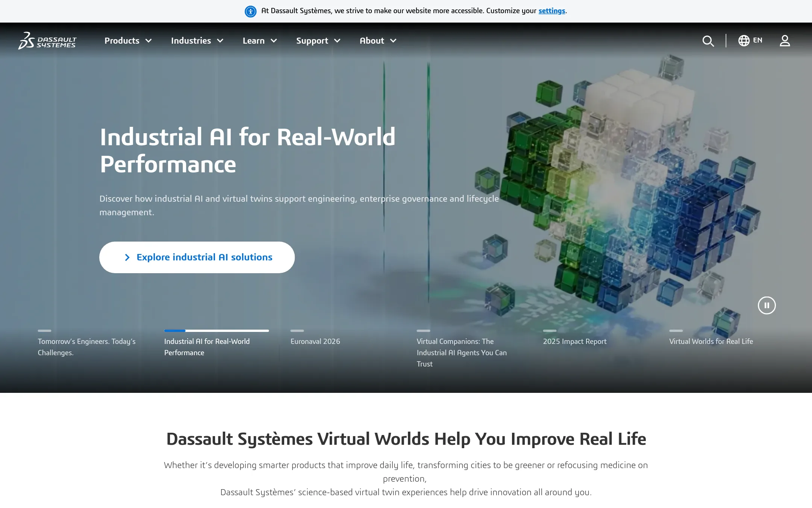Screen dimensions: 812x508
Task: Select Virtual Worlds for Real Life slide
Action: click(711, 341)
